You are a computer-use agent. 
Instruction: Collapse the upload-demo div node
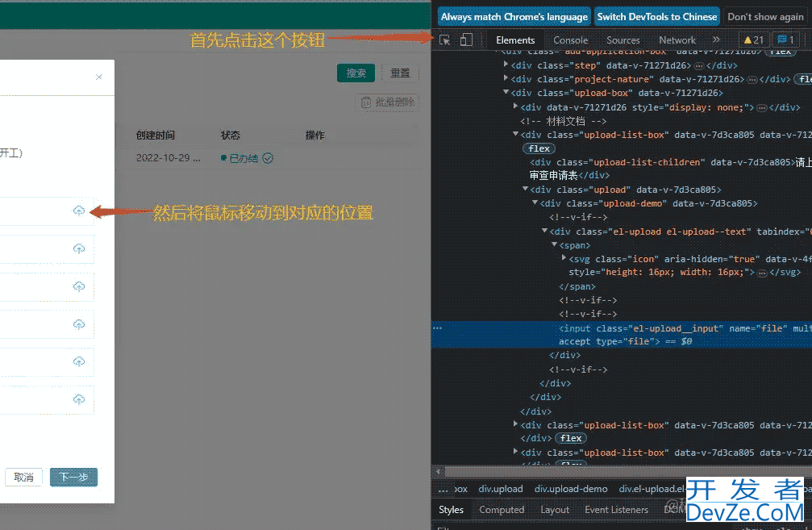tap(535, 202)
